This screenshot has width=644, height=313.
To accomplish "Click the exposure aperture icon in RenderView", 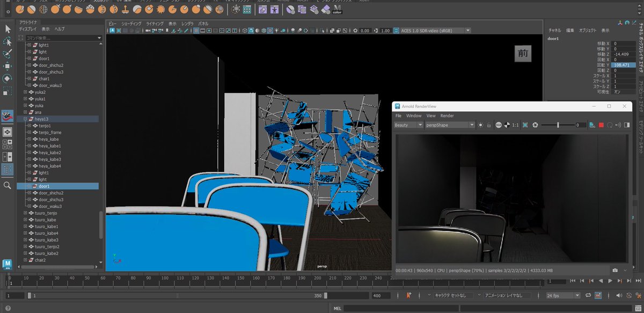I will (535, 125).
